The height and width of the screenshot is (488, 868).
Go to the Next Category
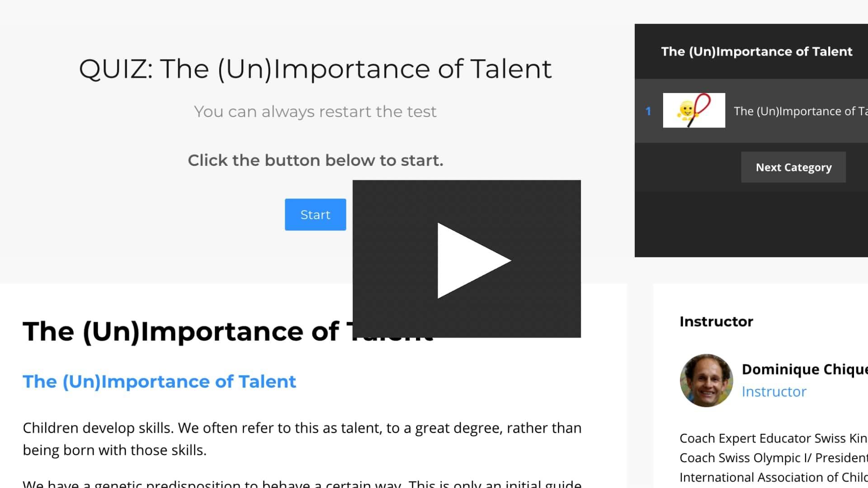point(793,167)
